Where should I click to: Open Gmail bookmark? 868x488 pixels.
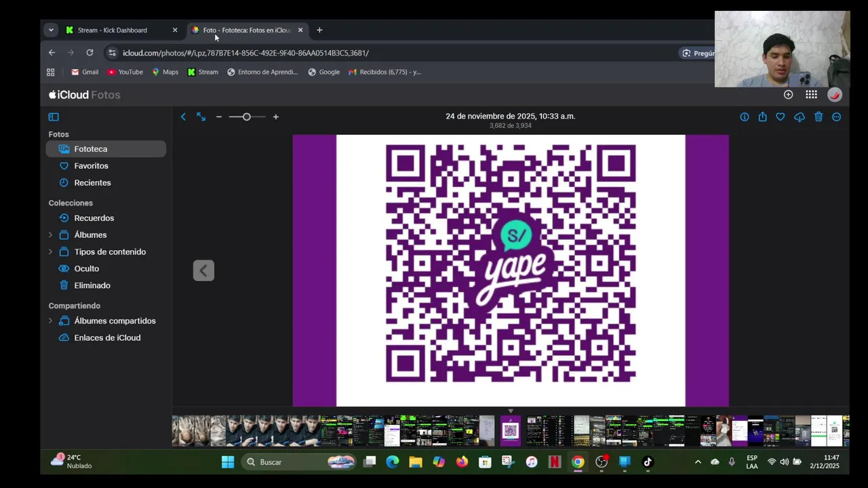click(x=85, y=72)
